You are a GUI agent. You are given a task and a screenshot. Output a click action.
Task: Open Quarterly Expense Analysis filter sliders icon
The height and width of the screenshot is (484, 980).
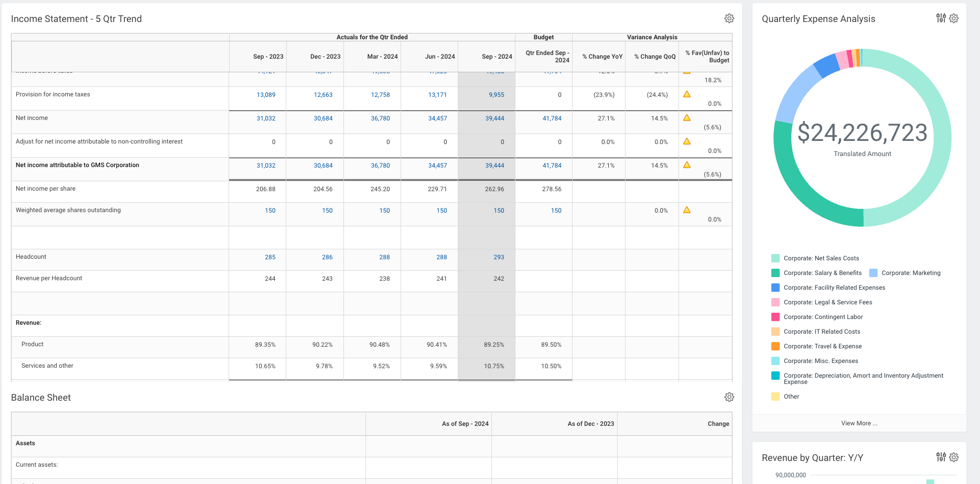coord(941,18)
